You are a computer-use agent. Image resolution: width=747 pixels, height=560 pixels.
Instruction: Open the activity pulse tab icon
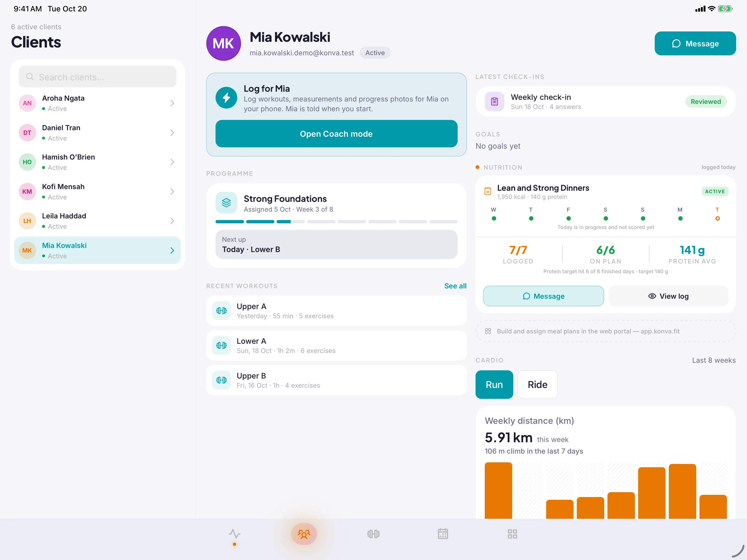(x=234, y=534)
